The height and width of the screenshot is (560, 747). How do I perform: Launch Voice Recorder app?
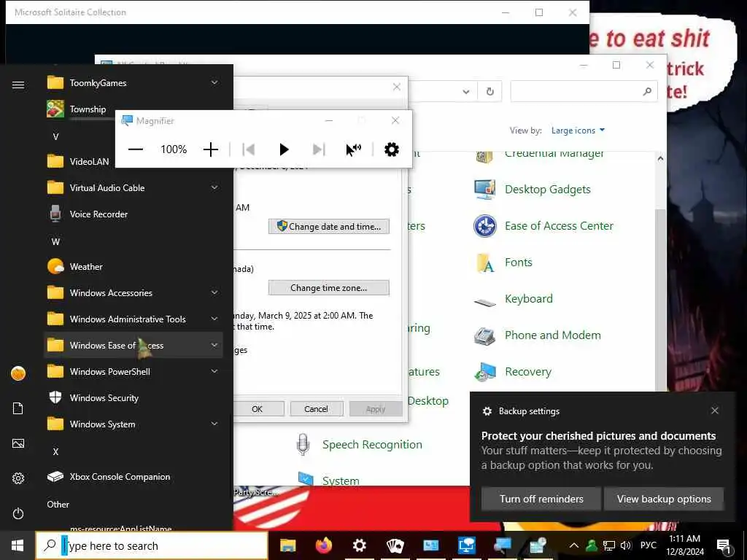point(133,214)
